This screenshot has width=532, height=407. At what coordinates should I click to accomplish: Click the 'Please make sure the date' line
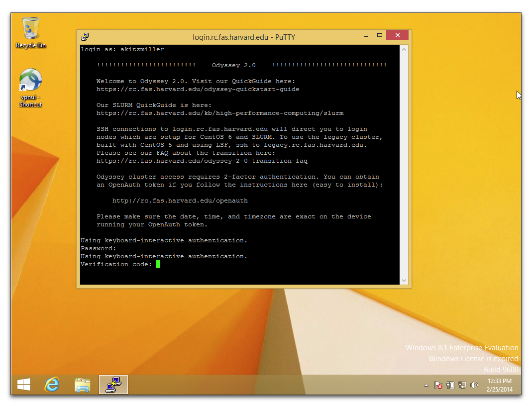click(x=234, y=216)
